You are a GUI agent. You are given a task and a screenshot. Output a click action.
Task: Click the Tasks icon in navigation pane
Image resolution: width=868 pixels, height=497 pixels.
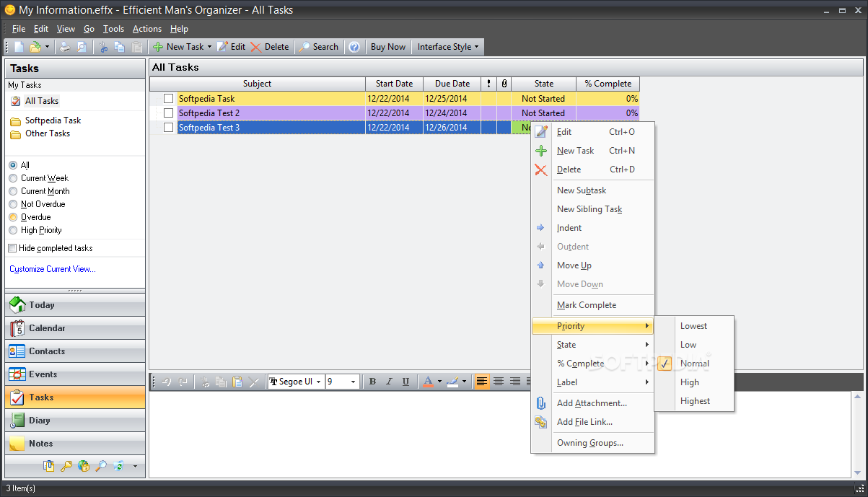17,397
